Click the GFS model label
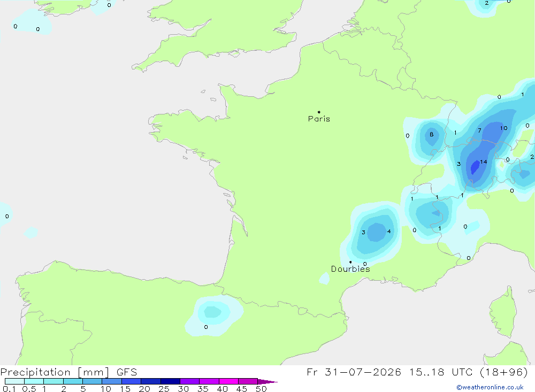535x392 pixels. point(127,372)
